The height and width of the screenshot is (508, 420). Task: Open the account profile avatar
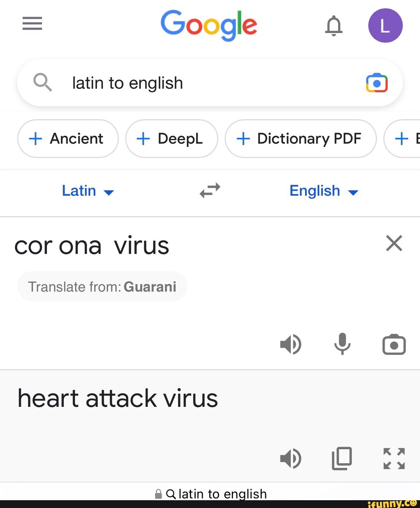pos(385,26)
